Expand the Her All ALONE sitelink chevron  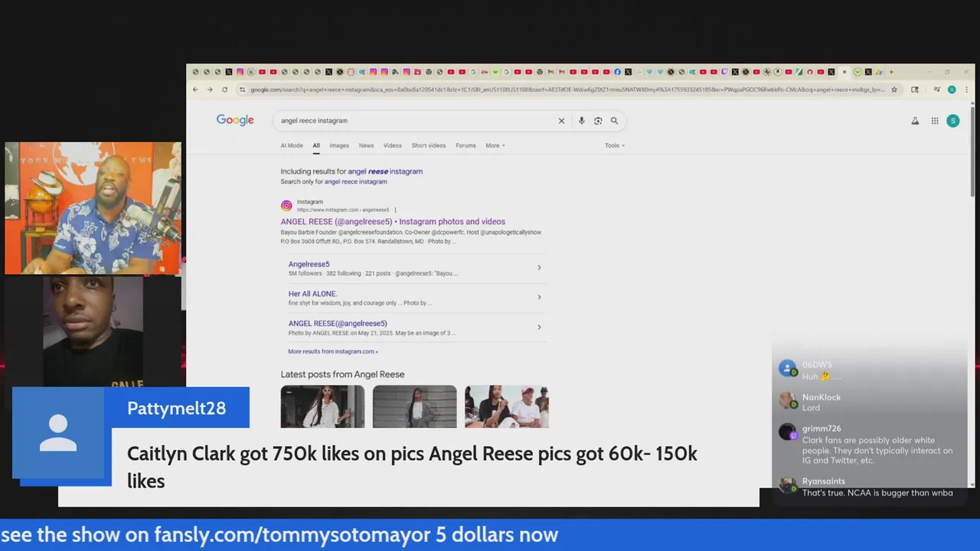(539, 297)
